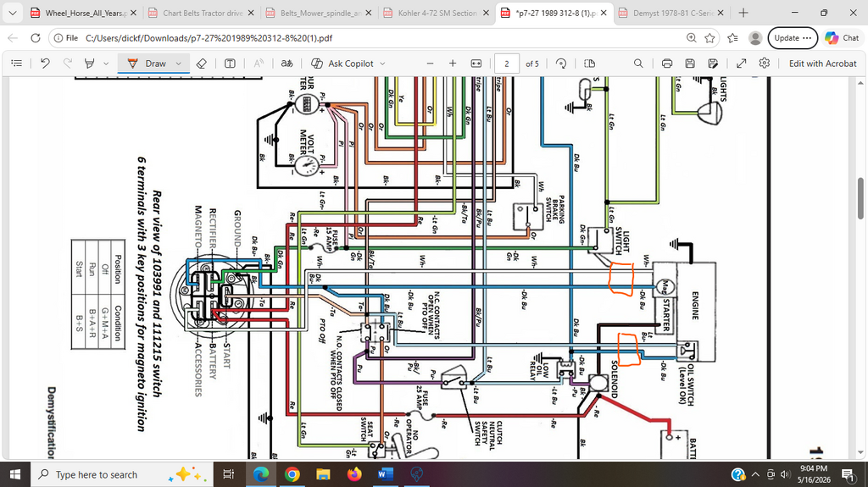Toggle Fit to width view
Viewport: 868px width, 487px height.
(476, 64)
